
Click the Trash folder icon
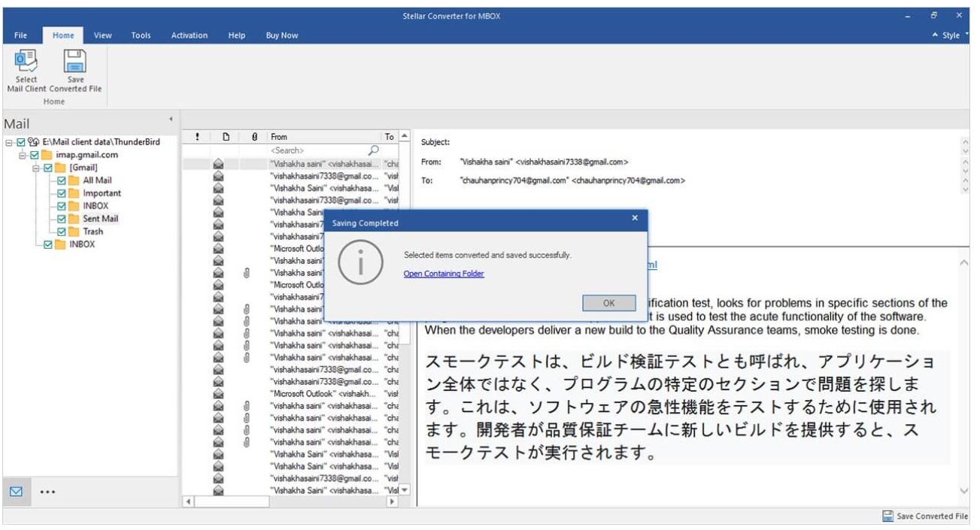(74, 232)
